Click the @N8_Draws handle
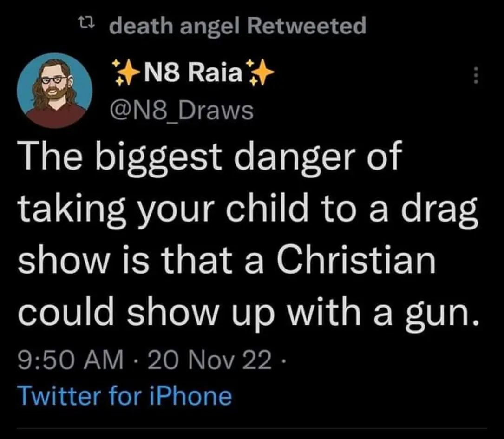 (x=181, y=111)
